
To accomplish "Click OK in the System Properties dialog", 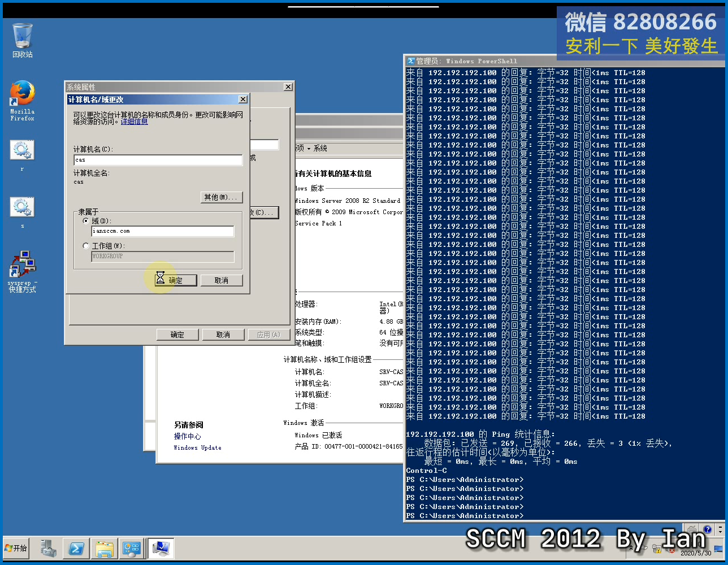I will pyautogui.click(x=177, y=334).
